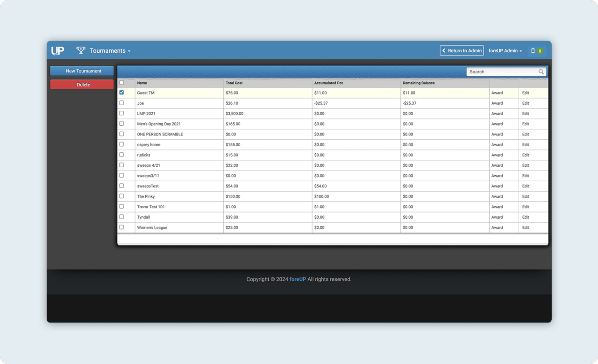Check the Joe row checkbox
Viewport: 598px width, 364px height.
point(121,103)
